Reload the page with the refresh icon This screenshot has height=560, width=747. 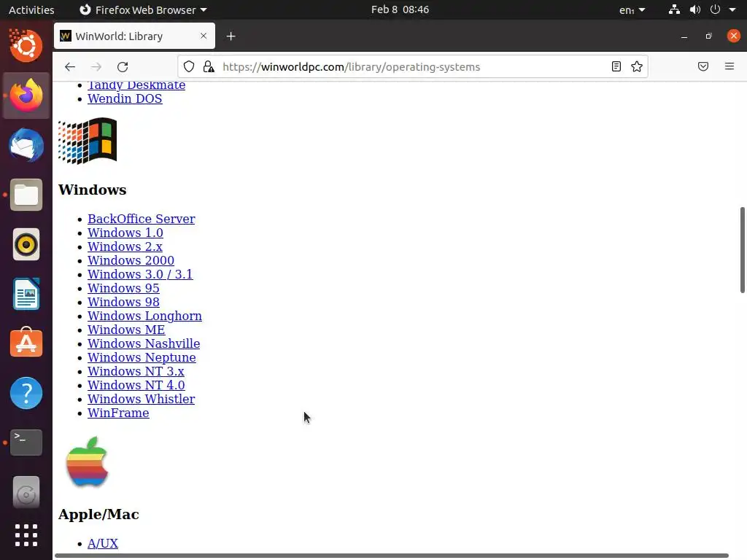pos(123,66)
